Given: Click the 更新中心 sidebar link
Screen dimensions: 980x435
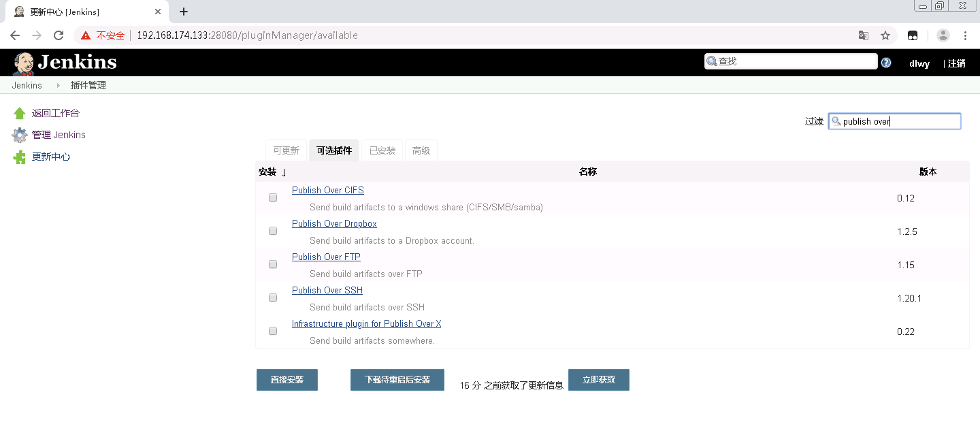Looking at the screenshot, I should [51, 157].
